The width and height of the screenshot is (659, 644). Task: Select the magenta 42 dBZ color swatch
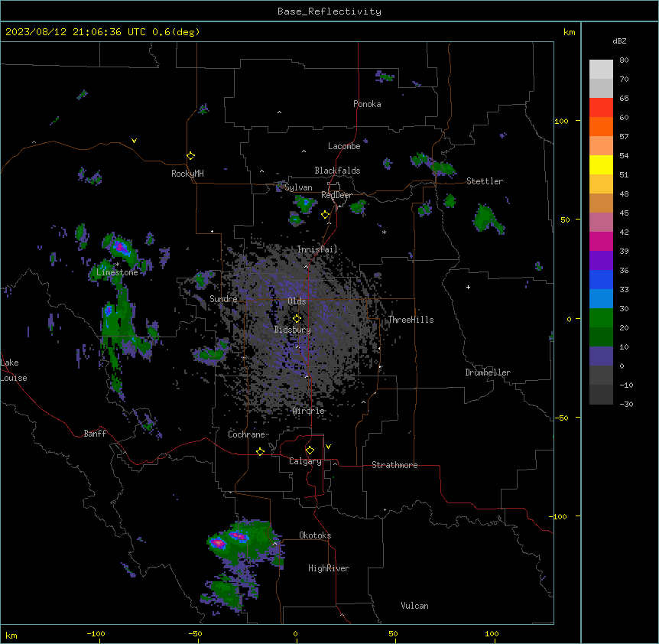[x=601, y=241]
